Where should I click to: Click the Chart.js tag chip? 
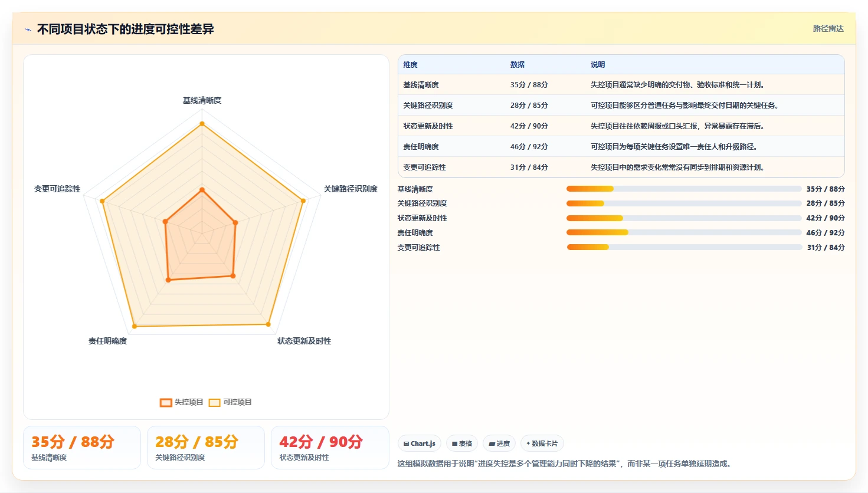tap(420, 443)
